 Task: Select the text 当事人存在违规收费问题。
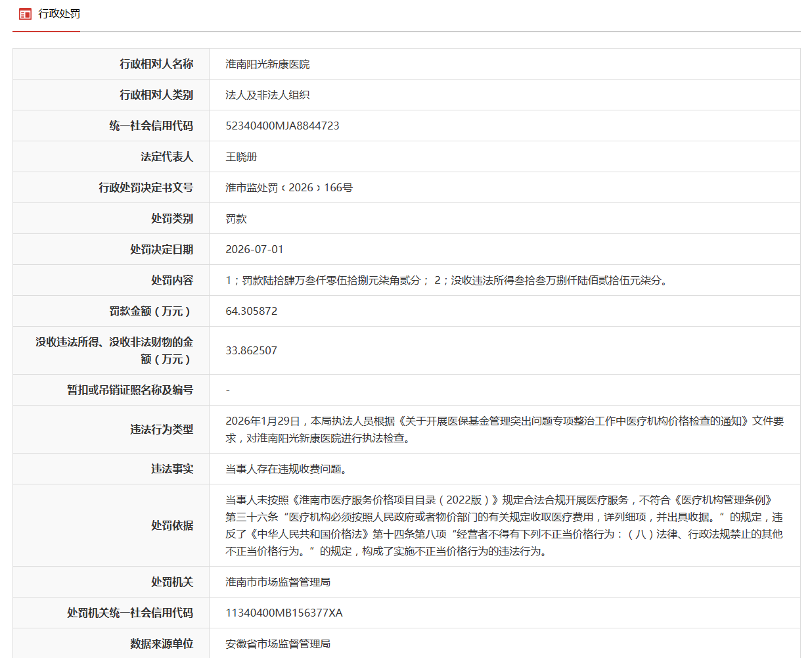tap(288, 469)
